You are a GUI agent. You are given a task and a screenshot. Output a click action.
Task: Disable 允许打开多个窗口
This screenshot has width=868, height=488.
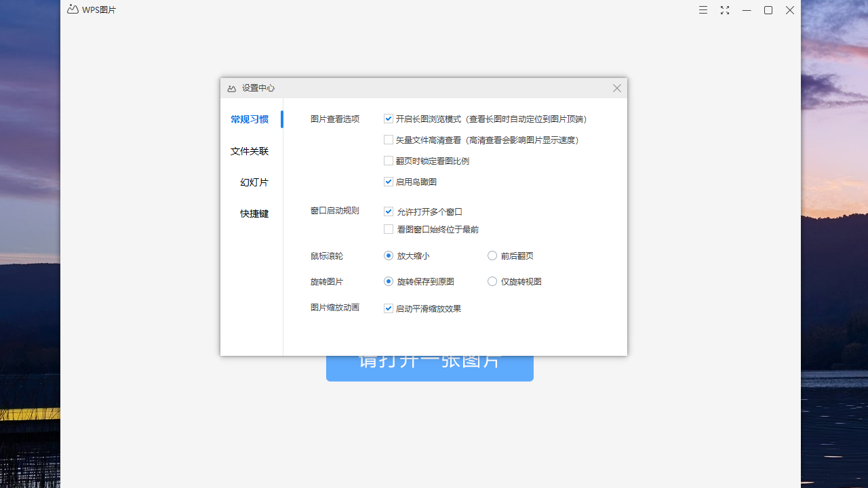tap(389, 211)
